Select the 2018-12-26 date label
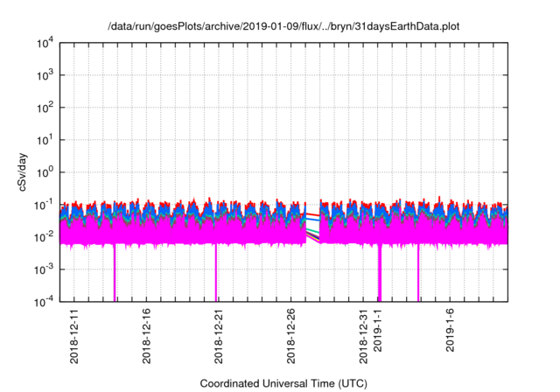Image resolution: width=560 pixels, height=392 pixels. pos(291,336)
